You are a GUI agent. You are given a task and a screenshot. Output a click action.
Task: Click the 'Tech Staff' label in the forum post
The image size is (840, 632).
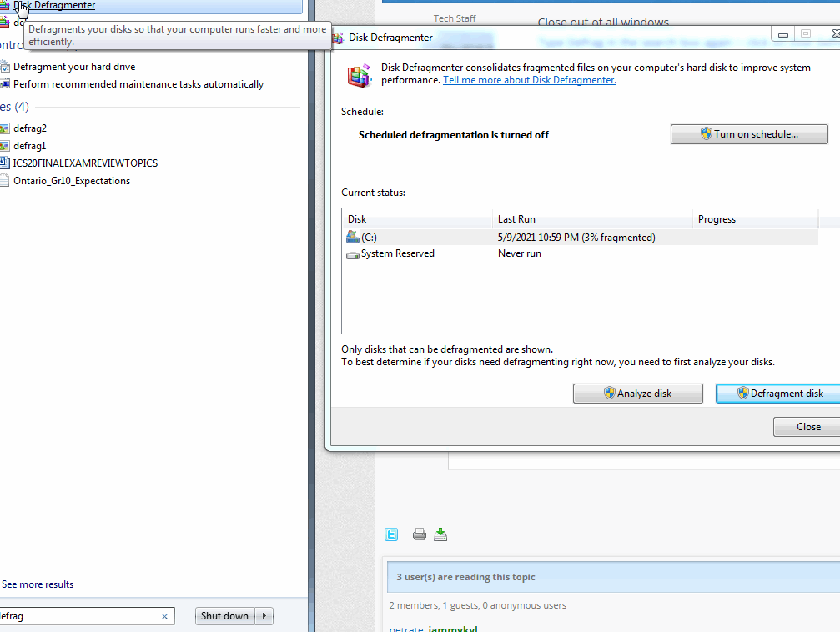pos(455,18)
